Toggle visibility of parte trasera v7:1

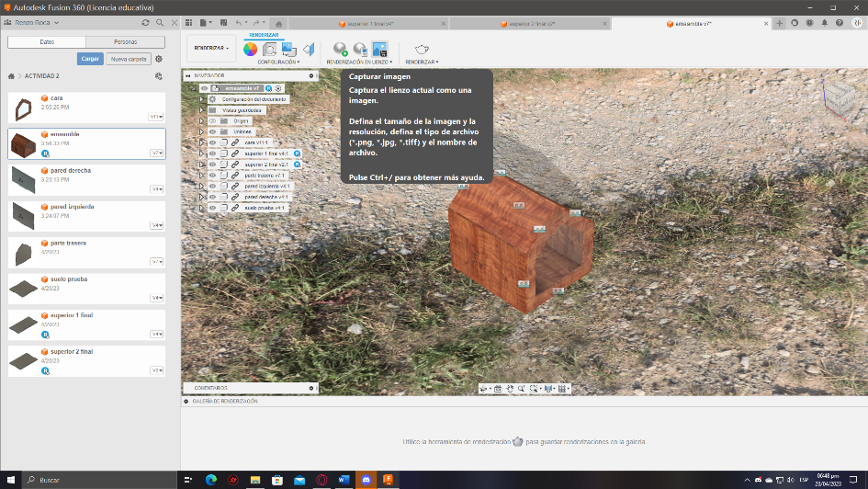(212, 175)
